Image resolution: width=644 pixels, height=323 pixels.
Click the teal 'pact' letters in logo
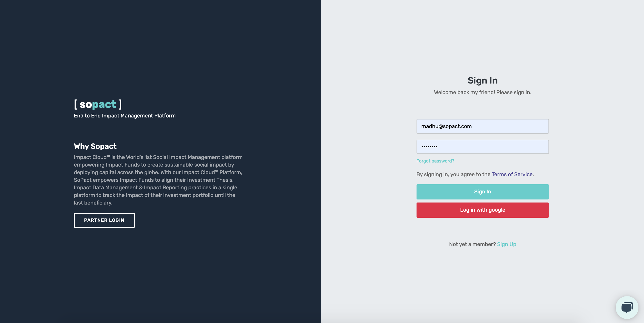point(104,105)
